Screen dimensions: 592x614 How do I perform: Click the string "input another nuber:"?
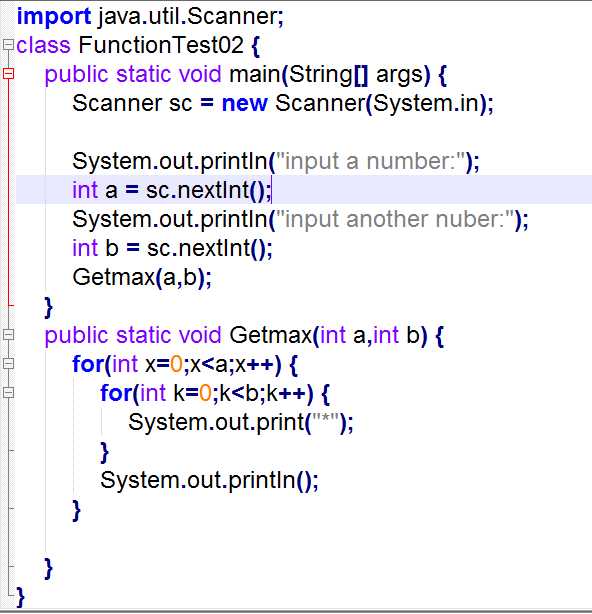pyautogui.click(x=395, y=219)
